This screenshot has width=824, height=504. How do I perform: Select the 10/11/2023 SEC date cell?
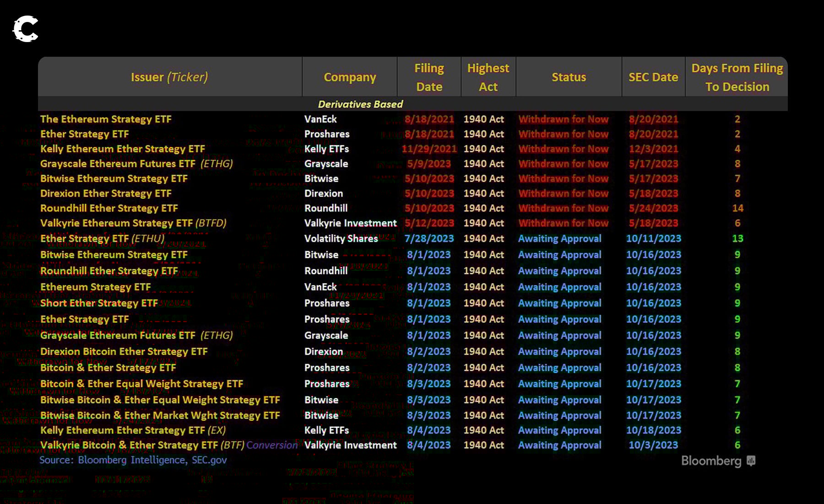(653, 238)
